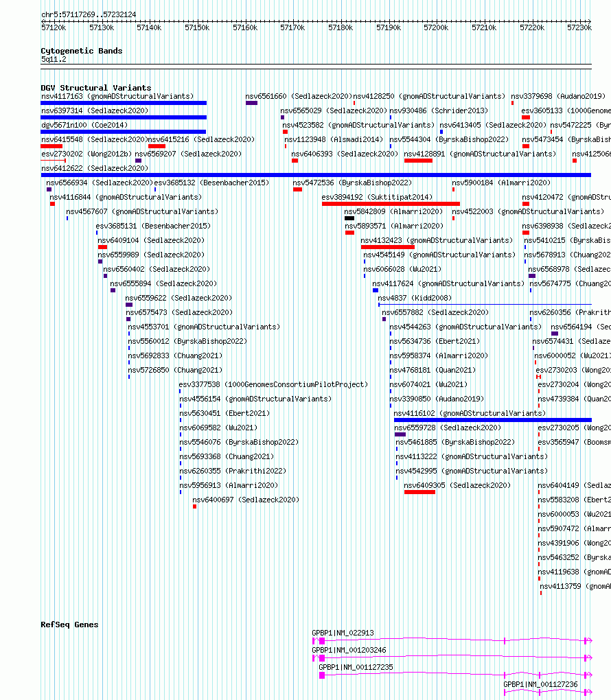Click the black bar under nsv5842809
Viewport: 611px width, 700px height.
(x=349, y=218)
